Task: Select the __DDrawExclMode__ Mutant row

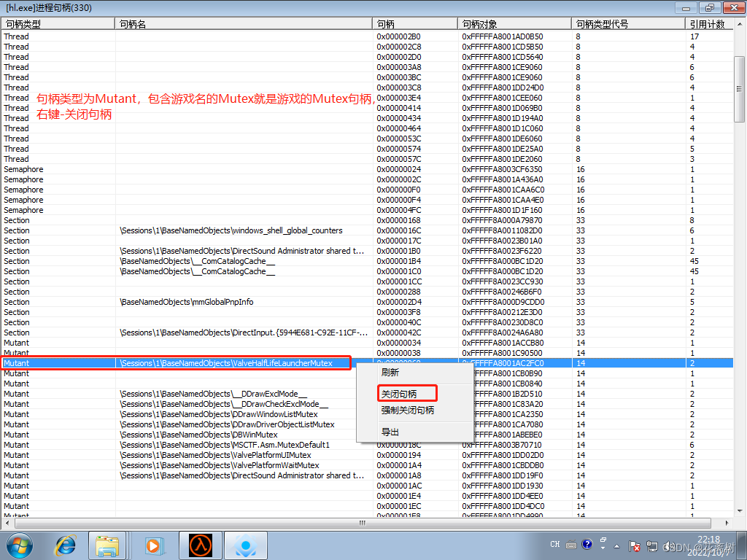Action: [367, 394]
